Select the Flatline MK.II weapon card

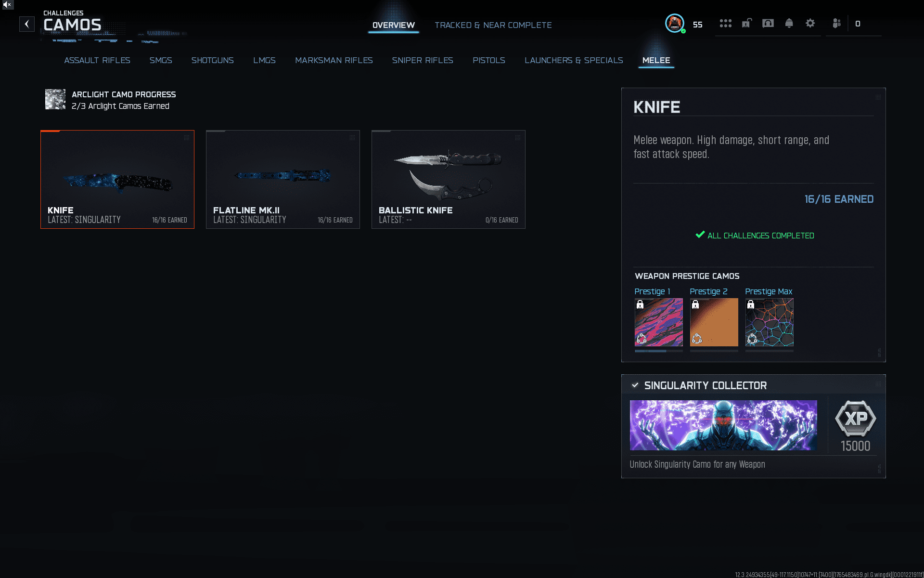pos(282,179)
